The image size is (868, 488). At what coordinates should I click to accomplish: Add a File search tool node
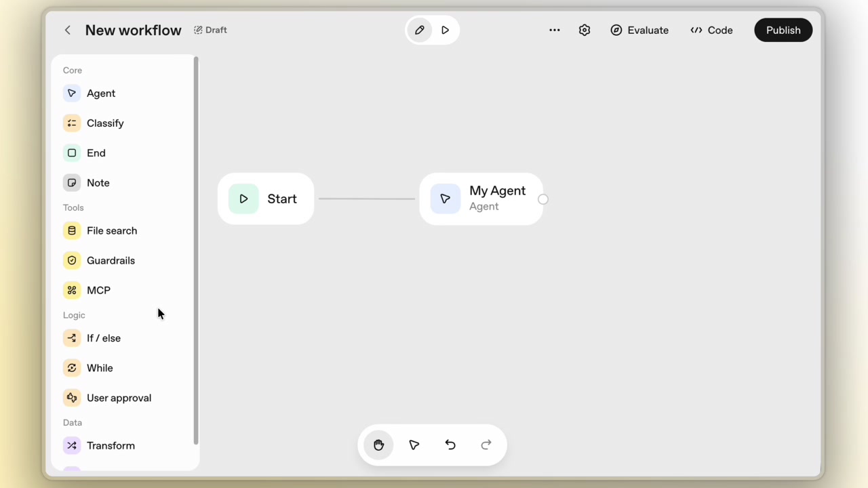[111, 230]
